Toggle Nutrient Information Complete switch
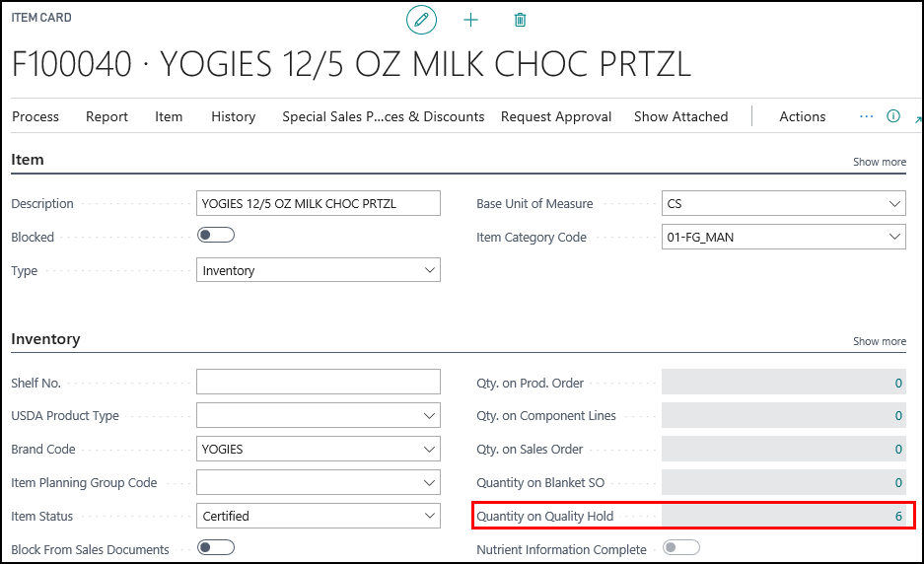Viewport: 924px width, 564px height. pyautogui.click(x=681, y=547)
